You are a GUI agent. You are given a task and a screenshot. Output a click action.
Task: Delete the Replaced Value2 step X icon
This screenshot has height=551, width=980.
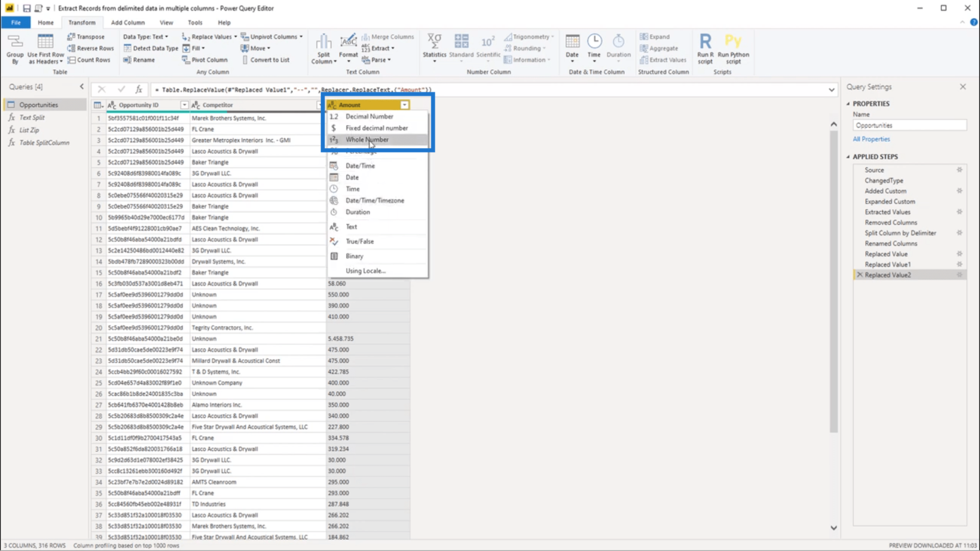pyautogui.click(x=859, y=275)
